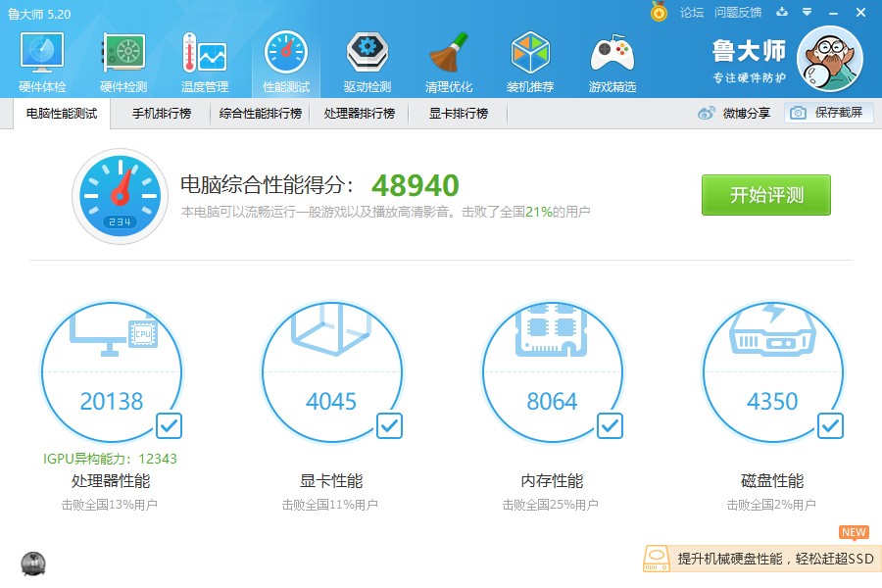Uncheck the 处理器性能 test checkbox
882x588 pixels.
(169, 426)
